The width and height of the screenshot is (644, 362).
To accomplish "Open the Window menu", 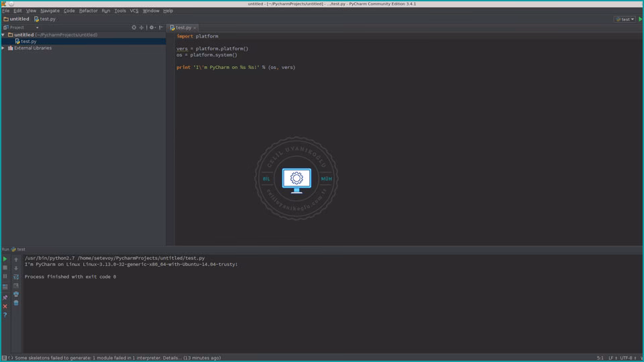I will point(151,11).
